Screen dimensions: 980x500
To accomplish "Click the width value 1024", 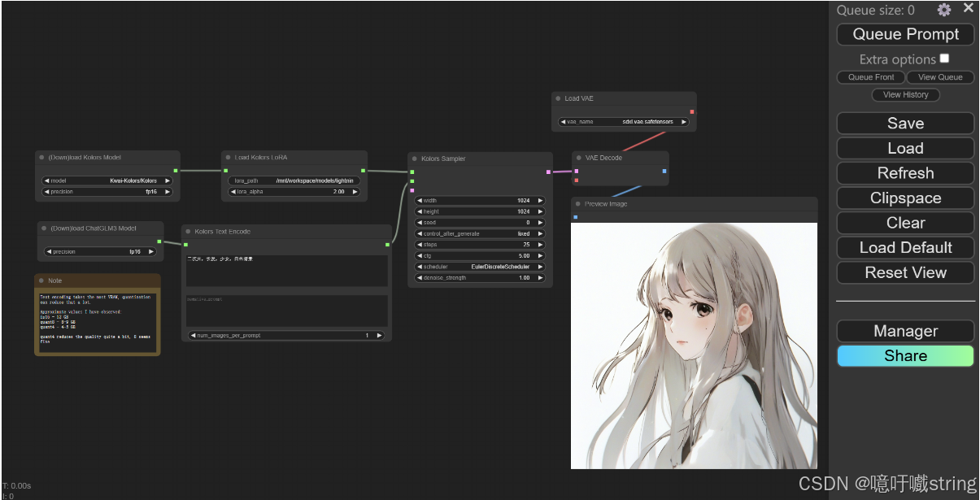I will 524,201.
